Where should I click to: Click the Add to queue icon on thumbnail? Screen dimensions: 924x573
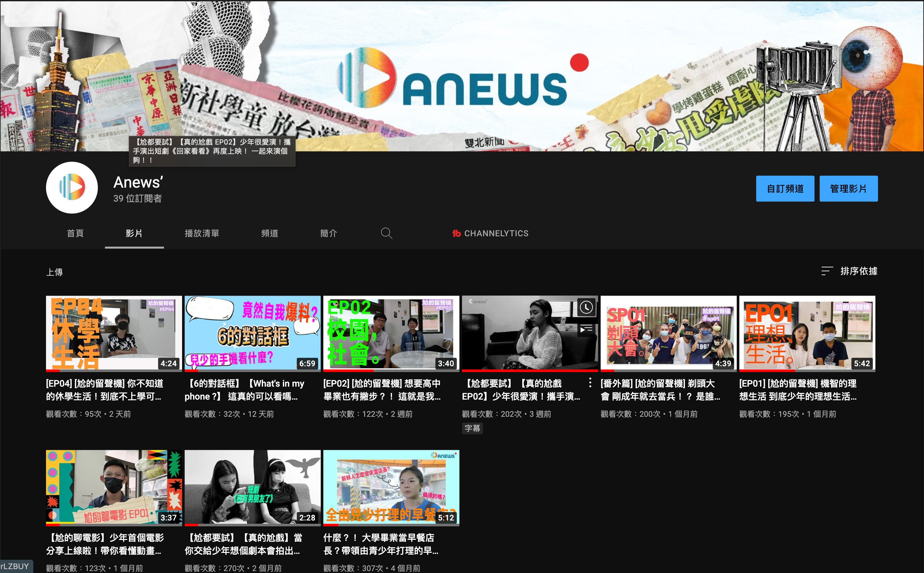586,329
